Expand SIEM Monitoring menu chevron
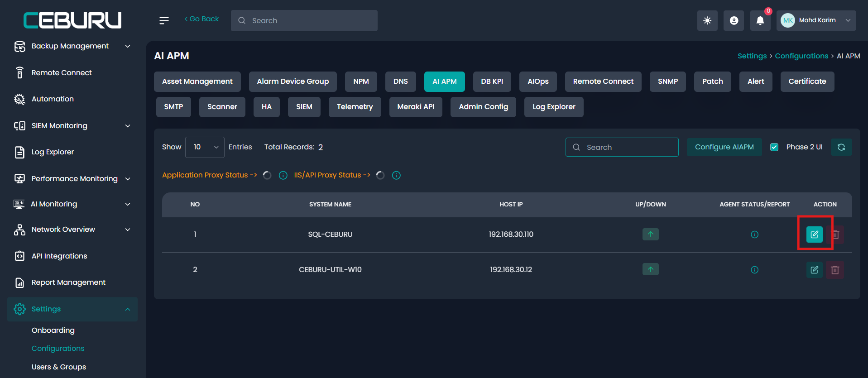 click(128, 126)
